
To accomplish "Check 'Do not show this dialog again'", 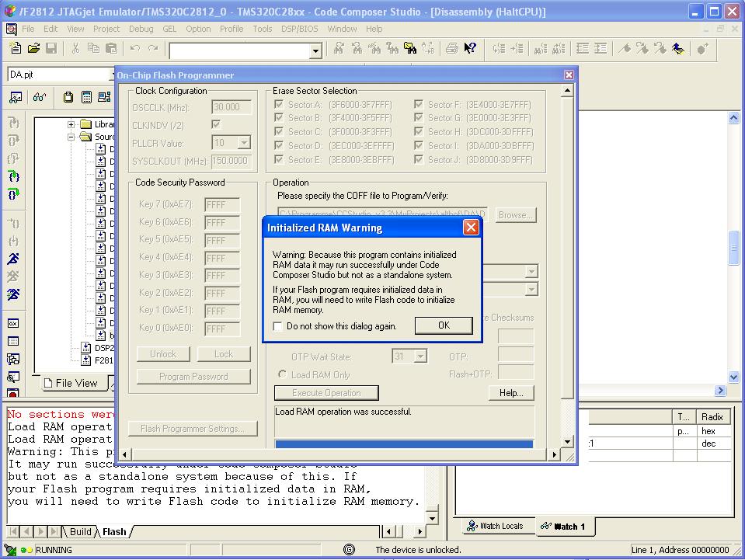I will point(278,326).
